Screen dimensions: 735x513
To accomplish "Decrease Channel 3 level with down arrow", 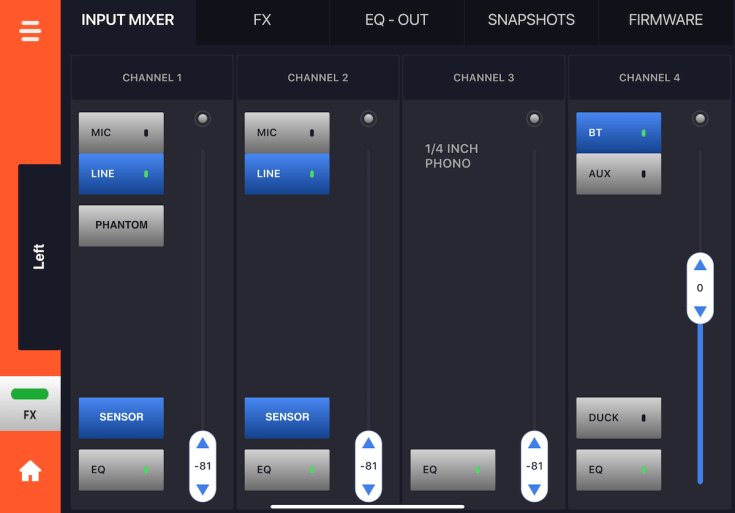I will click(535, 489).
